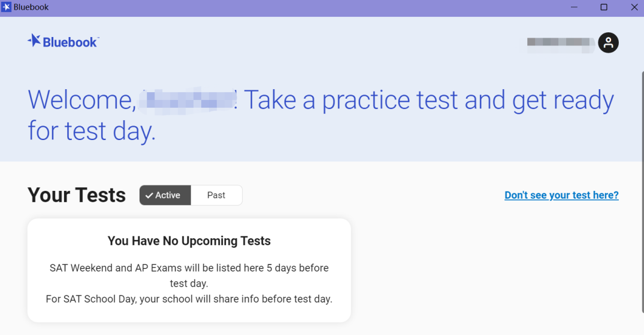Expand the blurred account name beside avatar
This screenshot has width=644, height=335.
point(561,44)
